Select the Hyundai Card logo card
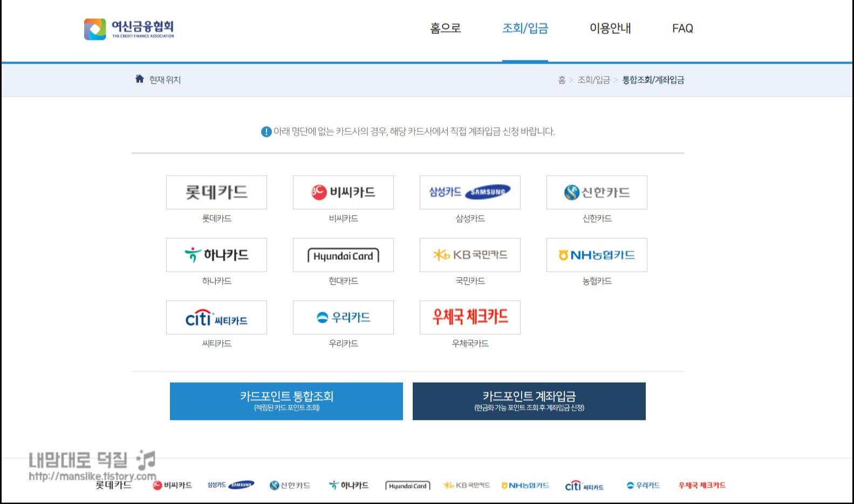Viewport: 854px width, 504px height. (x=343, y=255)
